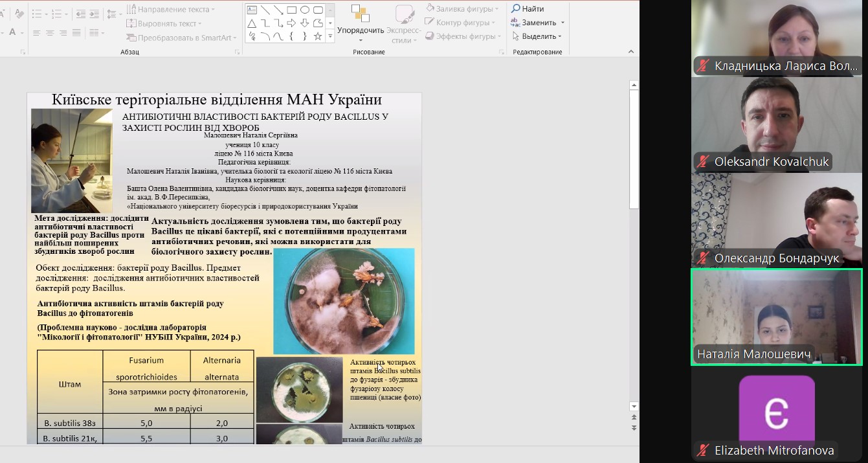The height and width of the screenshot is (463, 868).
Task: Open the Направление текста dropdown
Action: click(171, 10)
